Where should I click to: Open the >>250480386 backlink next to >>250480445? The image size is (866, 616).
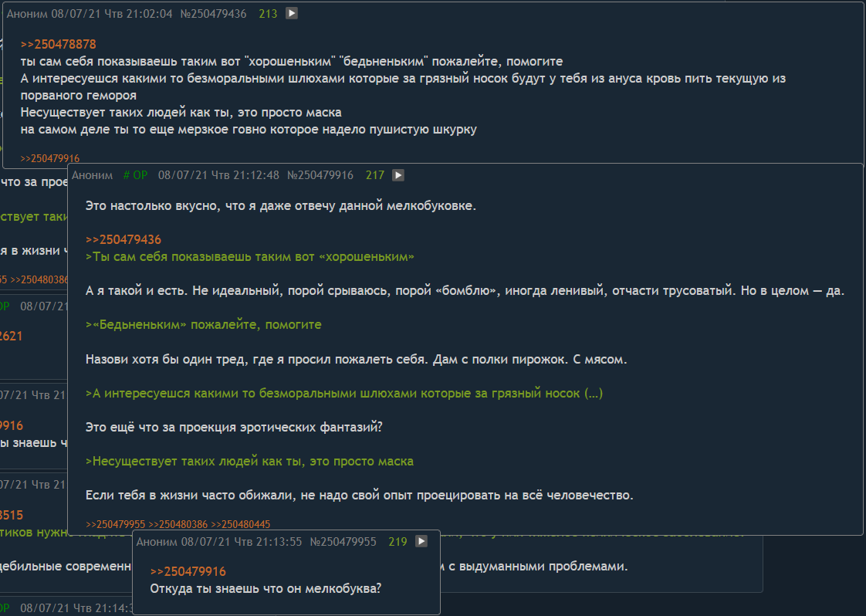(x=178, y=523)
